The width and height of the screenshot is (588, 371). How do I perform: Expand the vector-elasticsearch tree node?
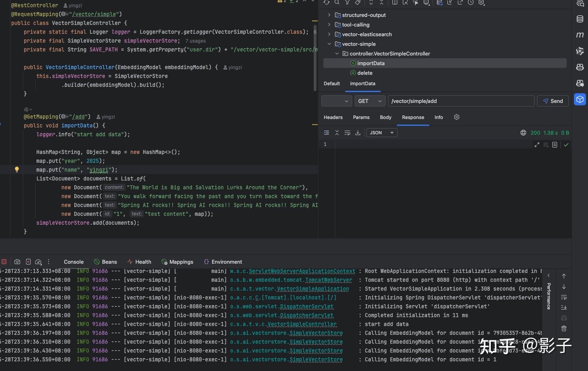(x=329, y=34)
